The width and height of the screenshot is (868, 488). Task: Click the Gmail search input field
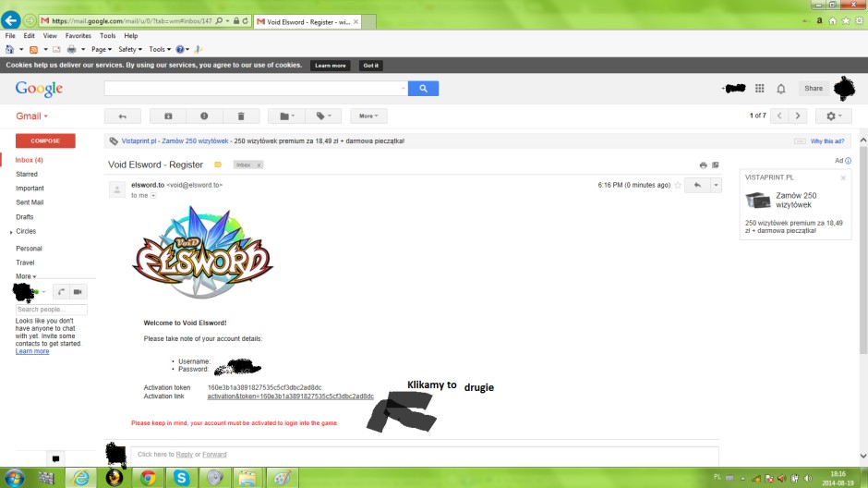[256, 89]
